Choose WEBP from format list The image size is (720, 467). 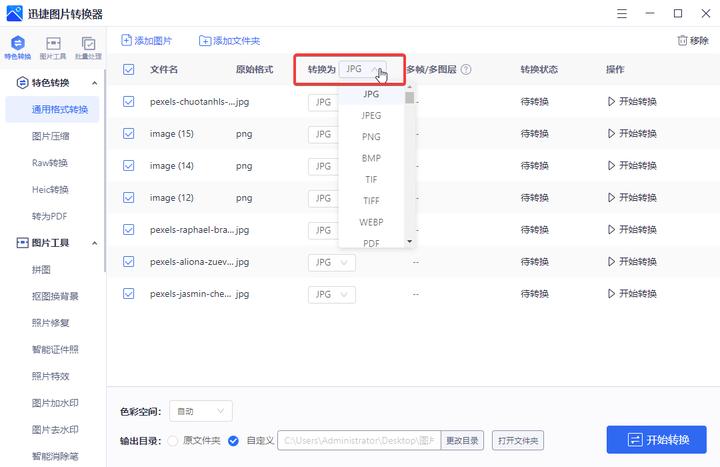tap(371, 222)
